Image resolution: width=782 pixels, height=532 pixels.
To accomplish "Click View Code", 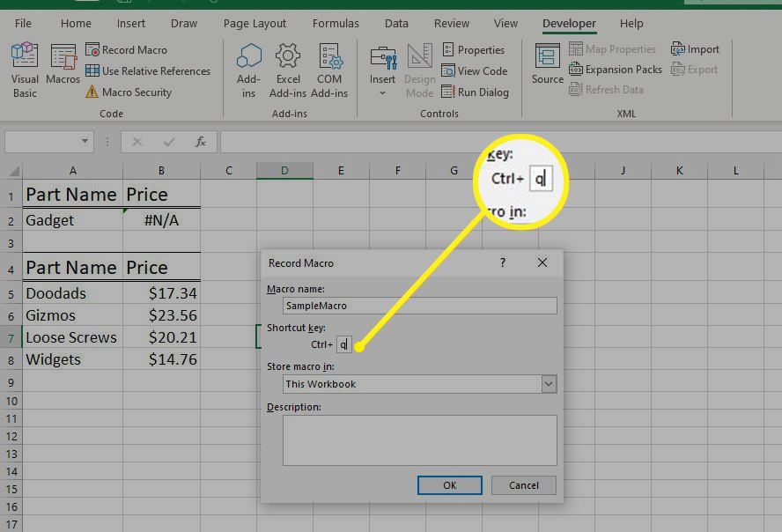I will tap(475, 70).
